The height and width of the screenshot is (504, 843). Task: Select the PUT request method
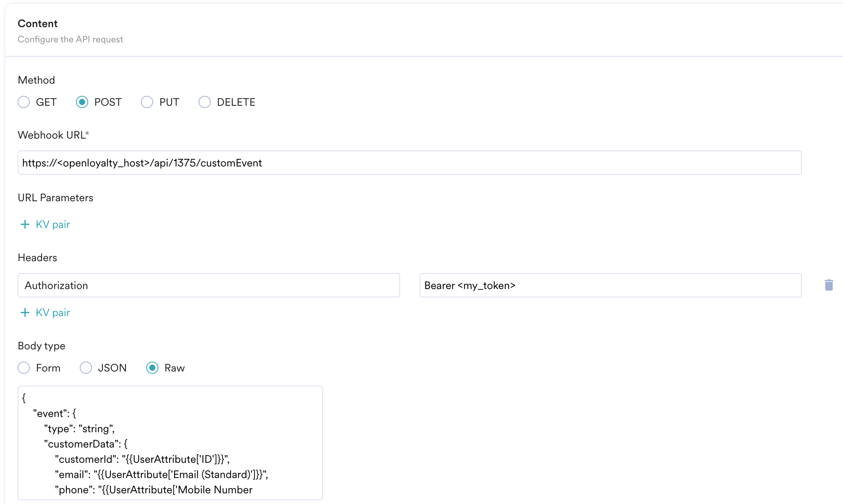147,102
